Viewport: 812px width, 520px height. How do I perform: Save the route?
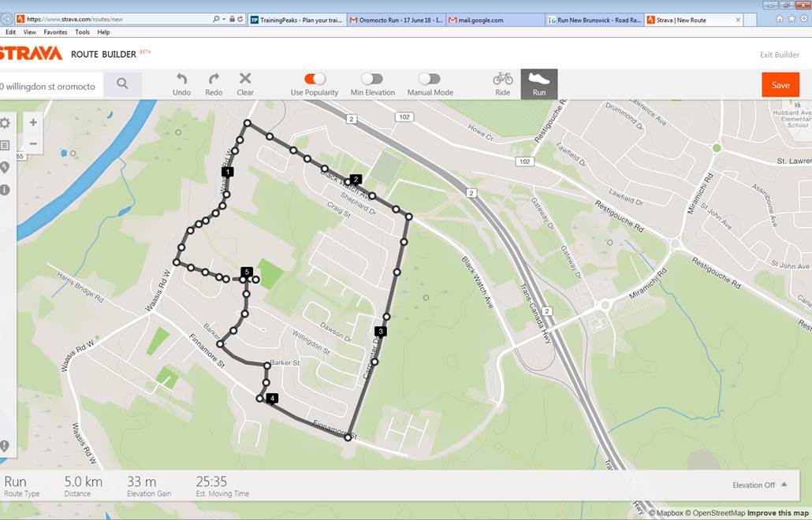point(780,85)
